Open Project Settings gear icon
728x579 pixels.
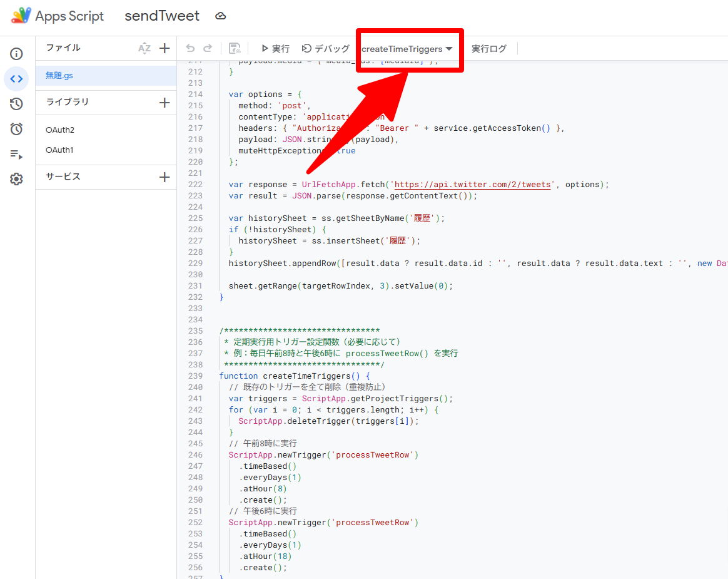point(16,179)
